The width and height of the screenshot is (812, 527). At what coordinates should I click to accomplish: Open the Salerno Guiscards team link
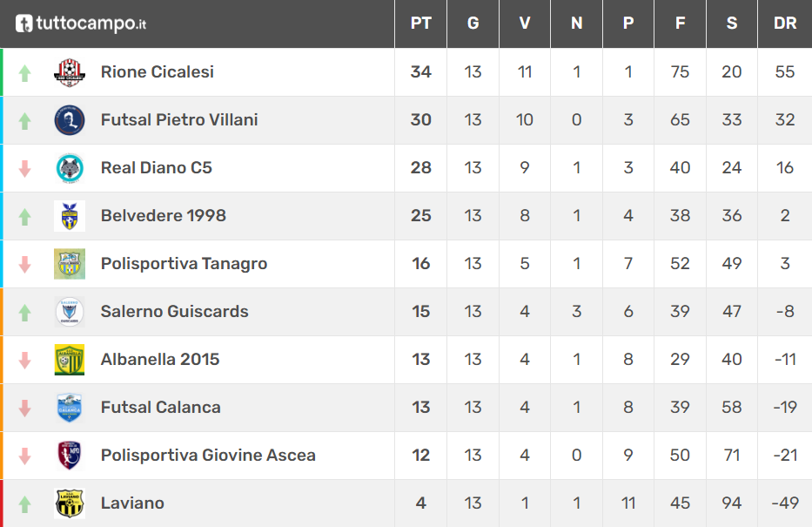(174, 312)
